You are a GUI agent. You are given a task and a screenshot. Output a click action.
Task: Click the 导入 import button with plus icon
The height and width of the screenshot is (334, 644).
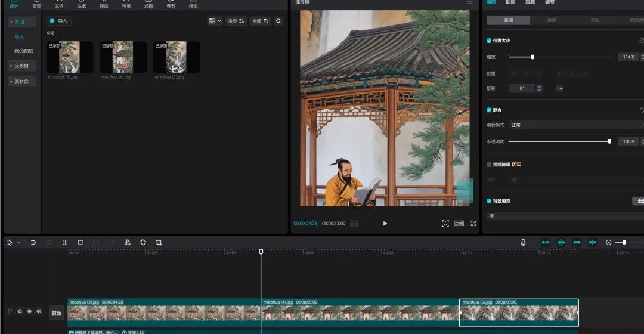click(58, 21)
